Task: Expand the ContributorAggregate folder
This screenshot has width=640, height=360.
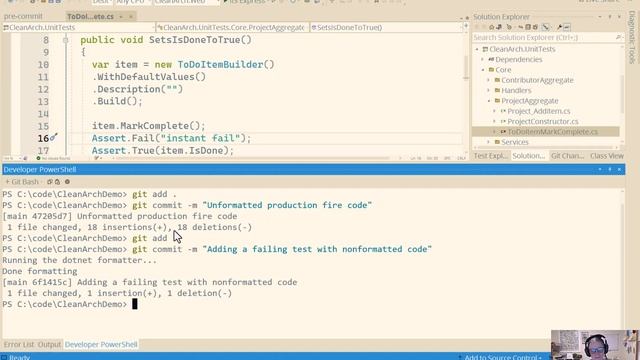Action: click(489, 80)
